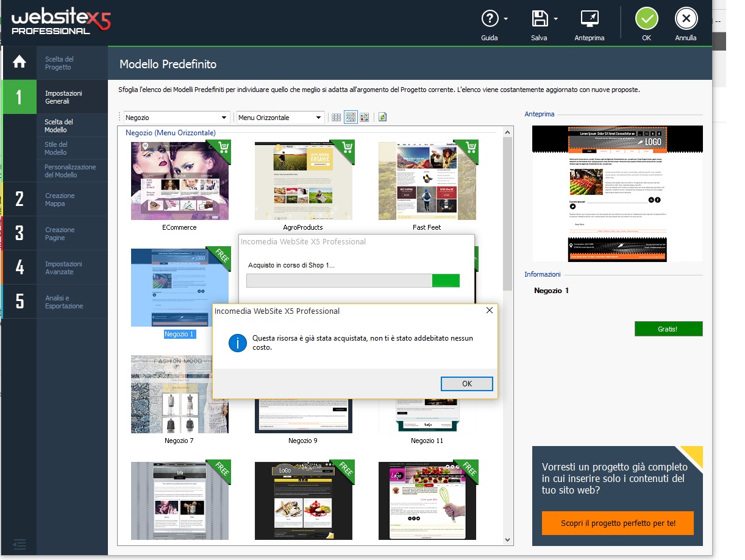Select the black and yellow food template
The image size is (745, 560).
(x=304, y=501)
